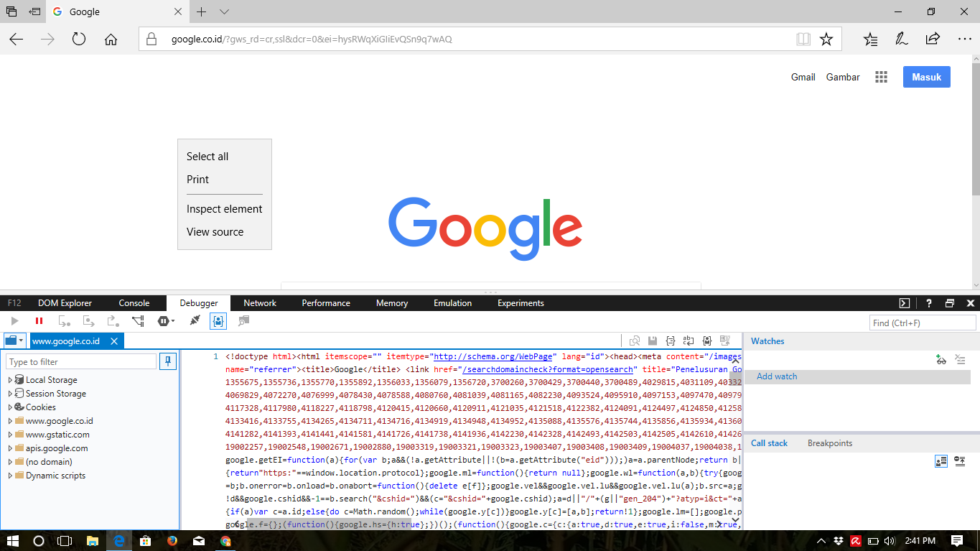980x551 pixels.
Task: Click the Disconnect debugger plug icon
Action: point(195,321)
